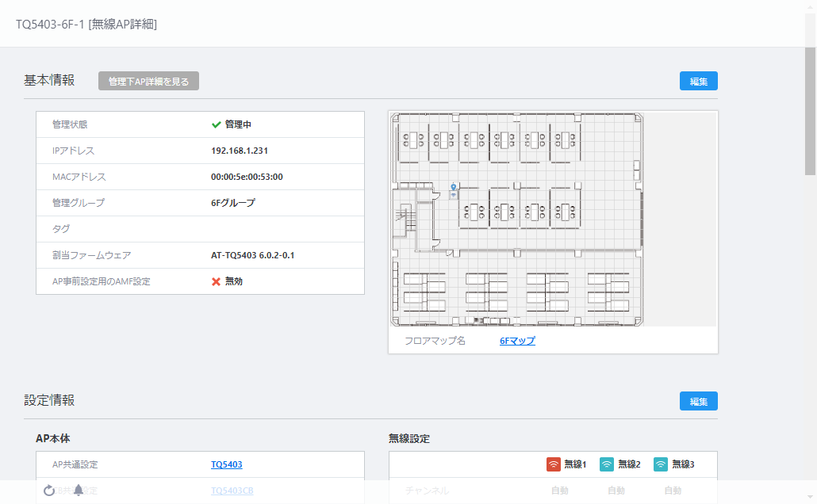This screenshot has width=817, height=504.
Task: Click the 割当ファームウェア row label
Action: point(92,256)
